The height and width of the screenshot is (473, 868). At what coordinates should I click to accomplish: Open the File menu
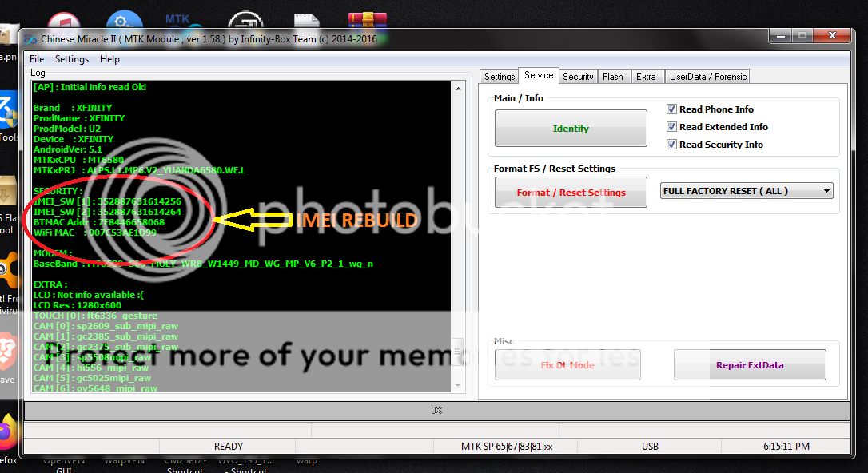pyautogui.click(x=37, y=59)
